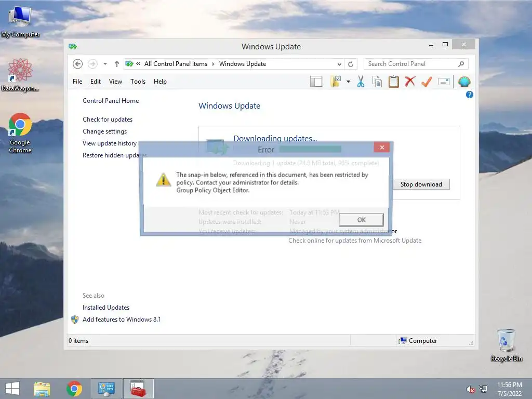The image size is (532, 399).
Task: Click the network tray icon
Action: [x=483, y=389]
